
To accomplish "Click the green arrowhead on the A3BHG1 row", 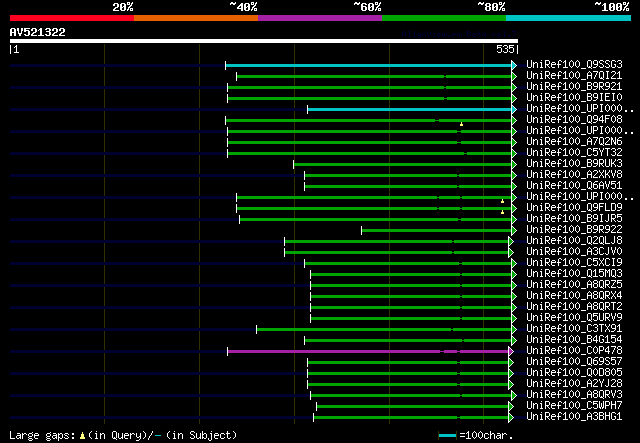I will (x=511, y=418).
